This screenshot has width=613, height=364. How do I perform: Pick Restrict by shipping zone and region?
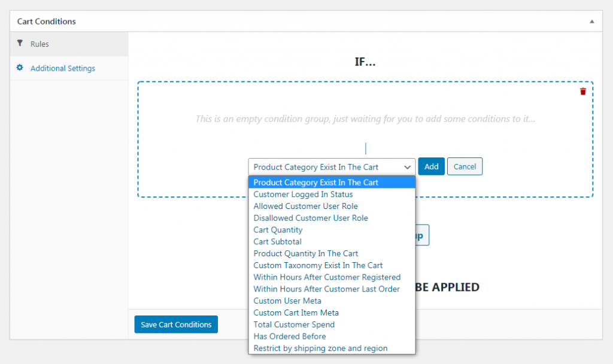(332, 348)
